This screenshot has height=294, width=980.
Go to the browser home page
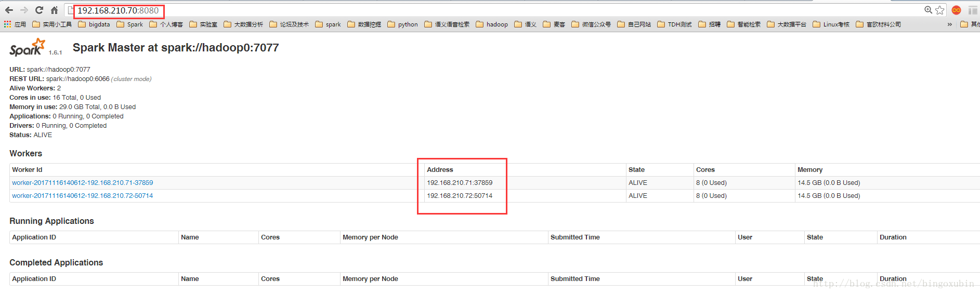(54, 10)
